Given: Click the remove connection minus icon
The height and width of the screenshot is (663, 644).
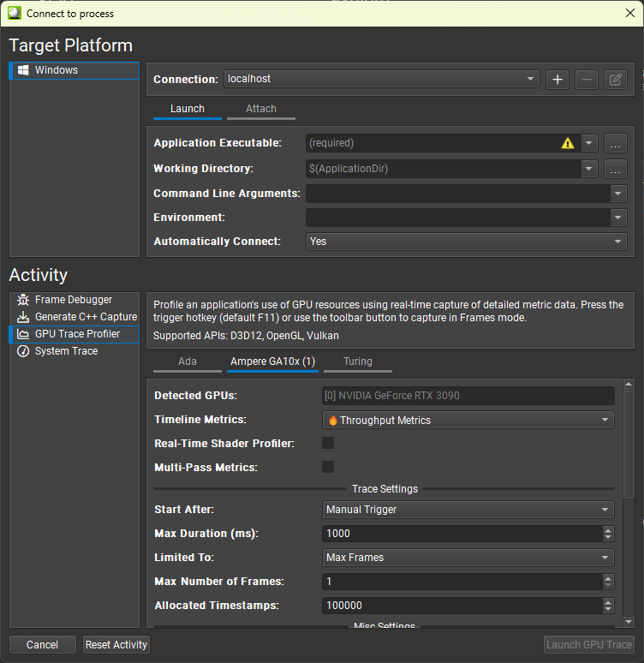Looking at the screenshot, I should point(587,80).
